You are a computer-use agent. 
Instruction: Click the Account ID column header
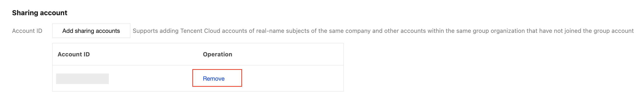click(x=74, y=54)
